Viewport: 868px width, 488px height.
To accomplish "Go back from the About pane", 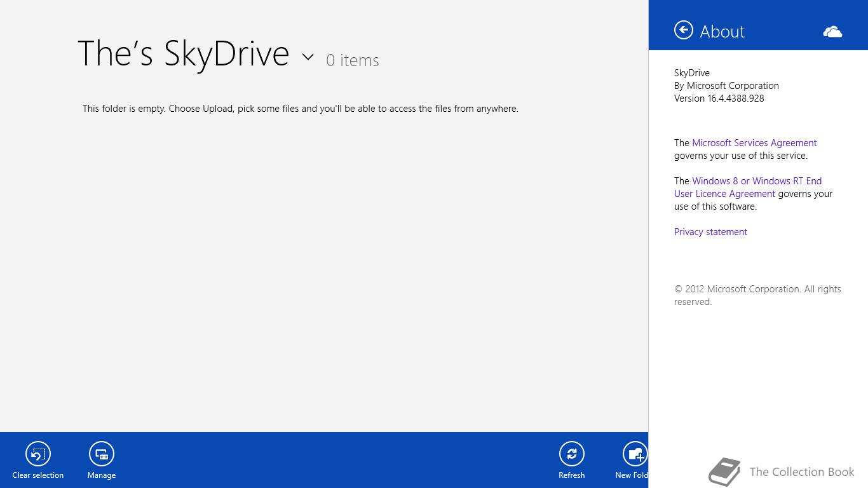I will pyautogui.click(x=684, y=30).
